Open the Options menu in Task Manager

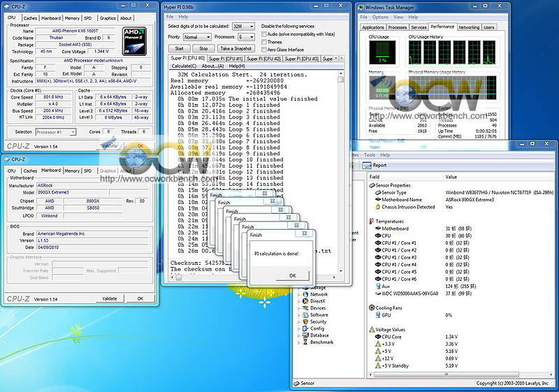pos(380,17)
